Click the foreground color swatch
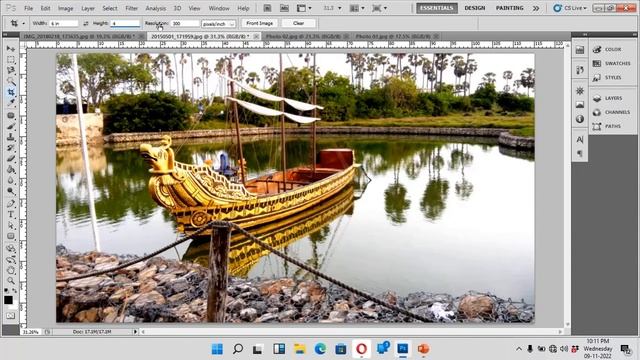The height and width of the screenshot is (360, 640). tap(8, 300)
